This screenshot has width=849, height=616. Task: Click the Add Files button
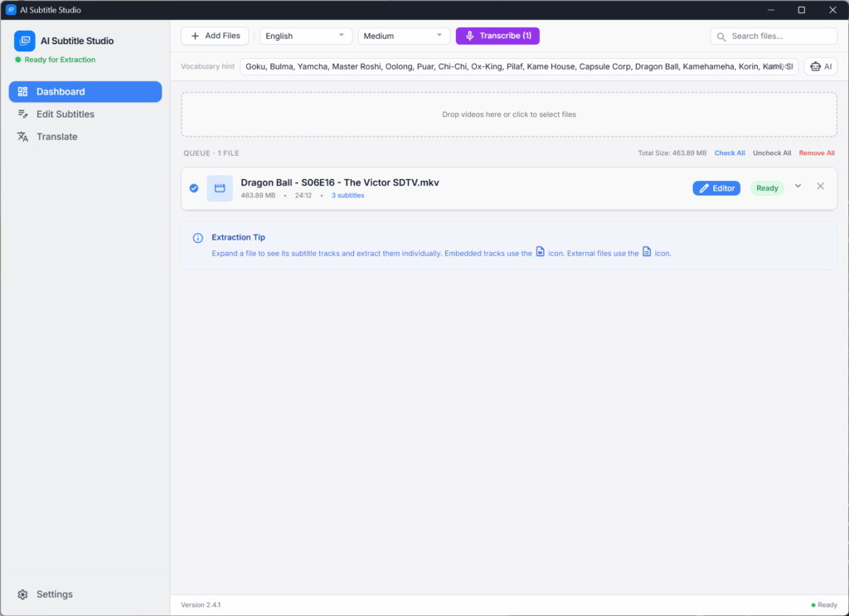click(215, 36)
